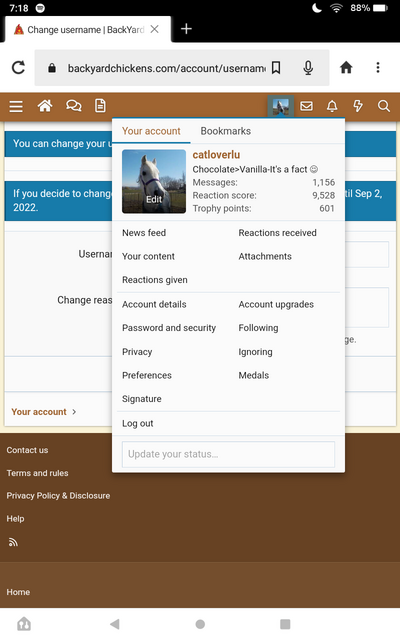Image resolution: width=400 pixels, height=640 pixels.
Task: Expand the Your account breadcrumb chevron
Action: pos(74,412)
